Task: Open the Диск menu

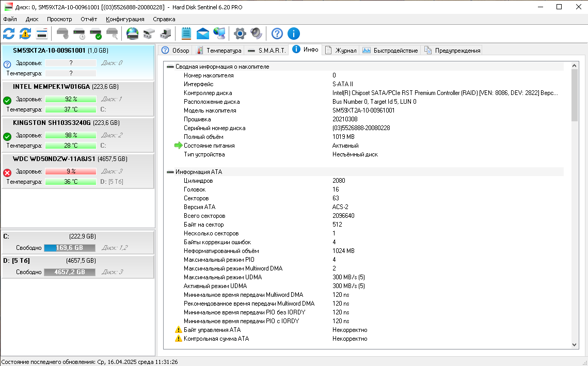Action: [32, 19]
